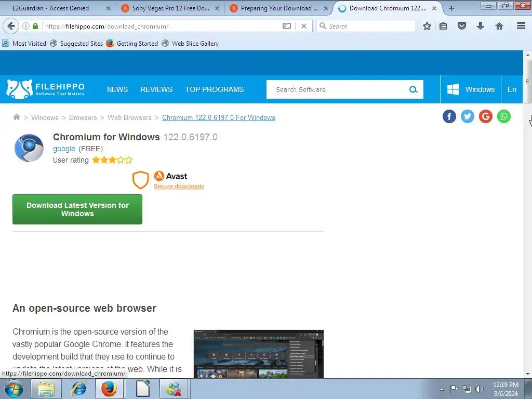Image resolution: width=532 pixels, height=399 pixels.
Task: Switch to Preparing Your Download tab
Action: (279, 8)
